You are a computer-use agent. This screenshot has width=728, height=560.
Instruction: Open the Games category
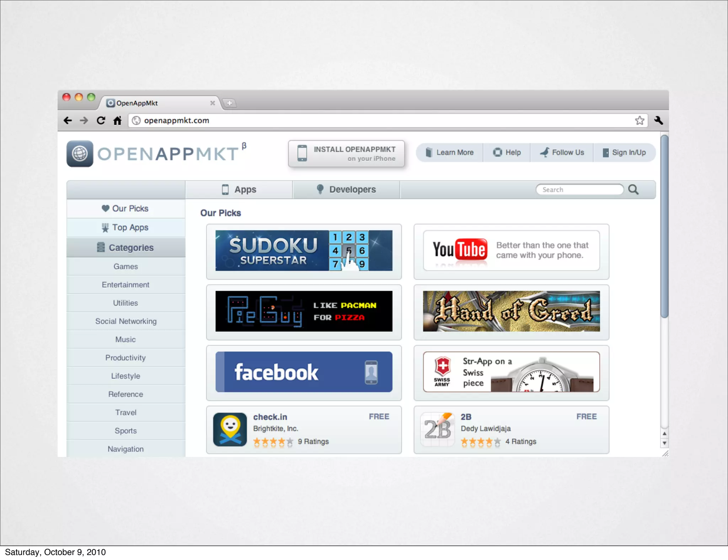tap(125, 266)
